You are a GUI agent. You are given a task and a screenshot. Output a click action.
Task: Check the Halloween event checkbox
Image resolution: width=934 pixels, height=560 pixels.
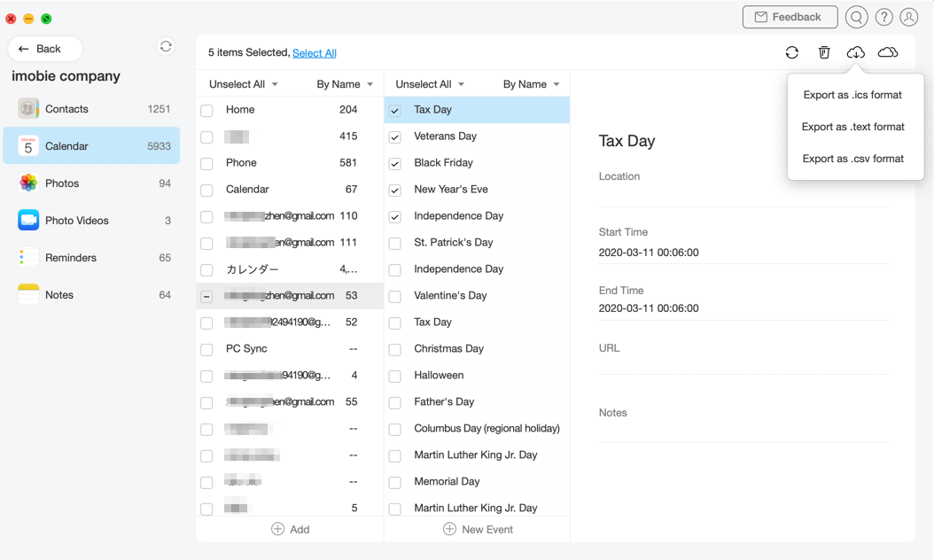click(x=395, y=376)
